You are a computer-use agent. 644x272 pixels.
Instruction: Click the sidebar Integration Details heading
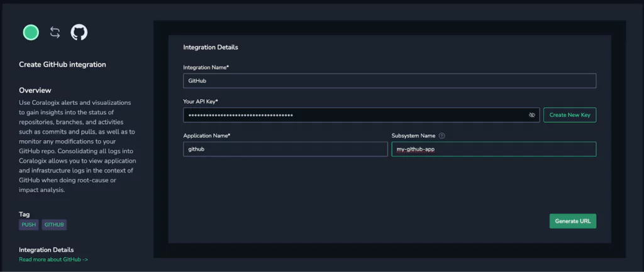[47, 250]
